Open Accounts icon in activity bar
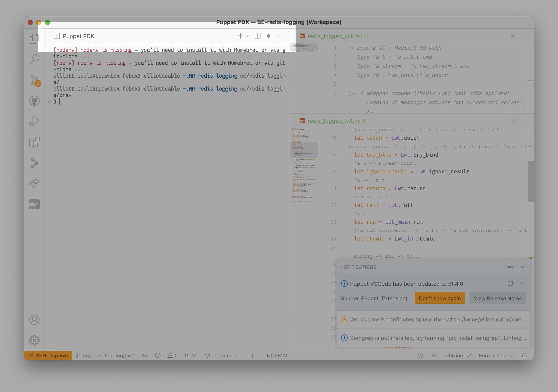 [x=34, y=320]
